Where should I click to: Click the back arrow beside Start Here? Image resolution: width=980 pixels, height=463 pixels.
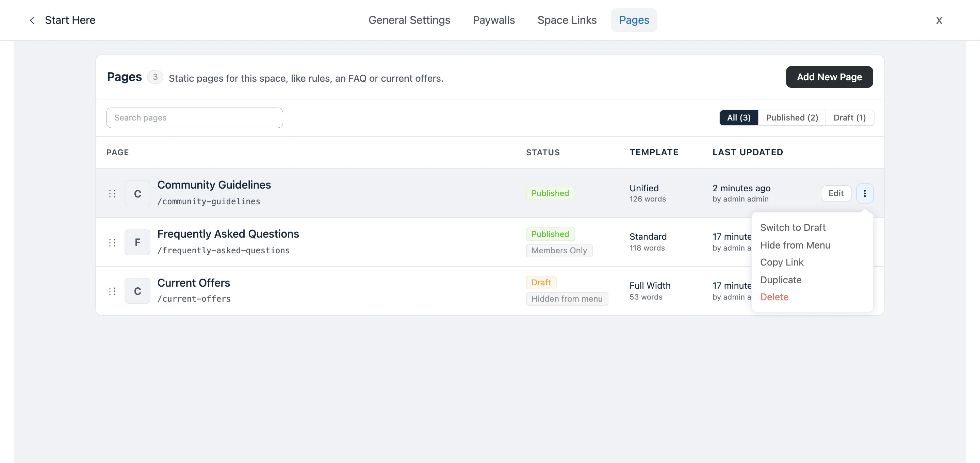pyautogui.click(x=32, y=20)
